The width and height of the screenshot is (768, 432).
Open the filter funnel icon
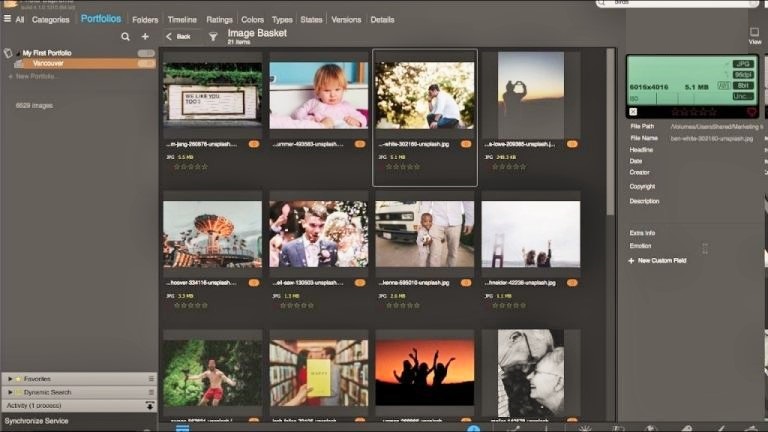(213, 37)
